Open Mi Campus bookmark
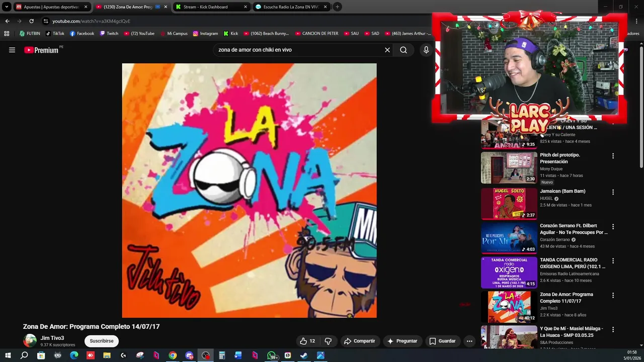Screen dimensions: 644x362 (174, 34)
